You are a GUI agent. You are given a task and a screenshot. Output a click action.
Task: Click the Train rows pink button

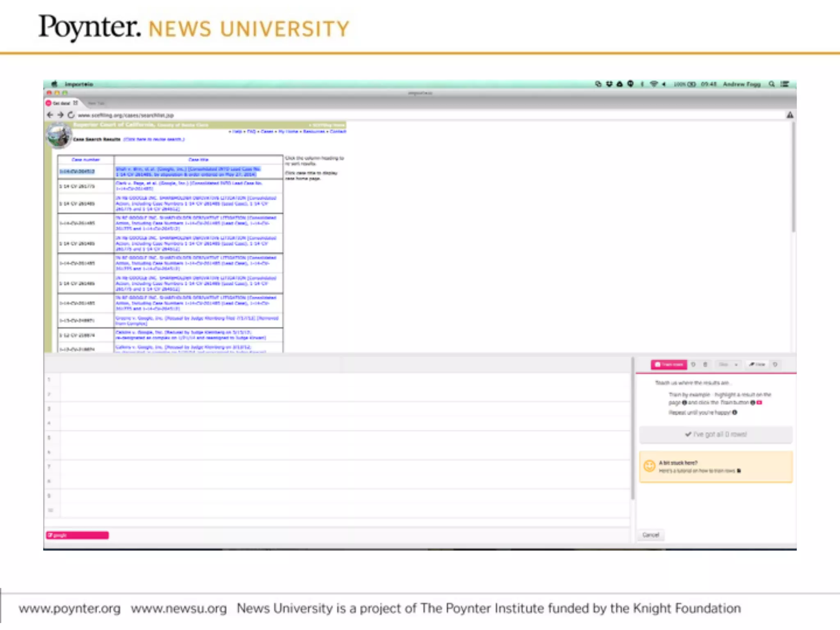pos(669,365)
